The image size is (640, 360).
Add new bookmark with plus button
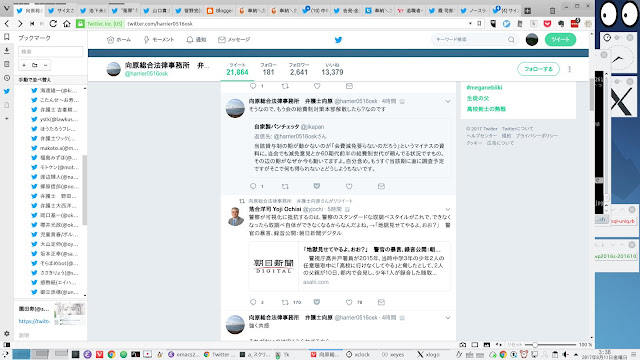pyautogui.click(x=24, y=65)
